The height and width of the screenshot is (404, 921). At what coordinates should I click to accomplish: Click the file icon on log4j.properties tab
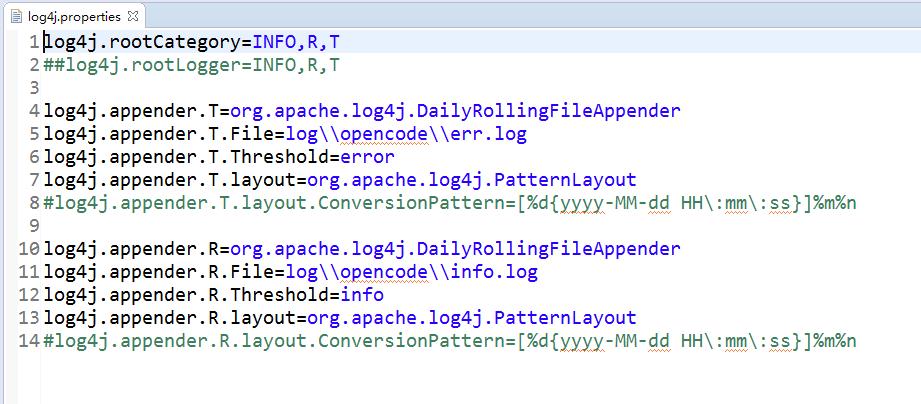[16, 16]
